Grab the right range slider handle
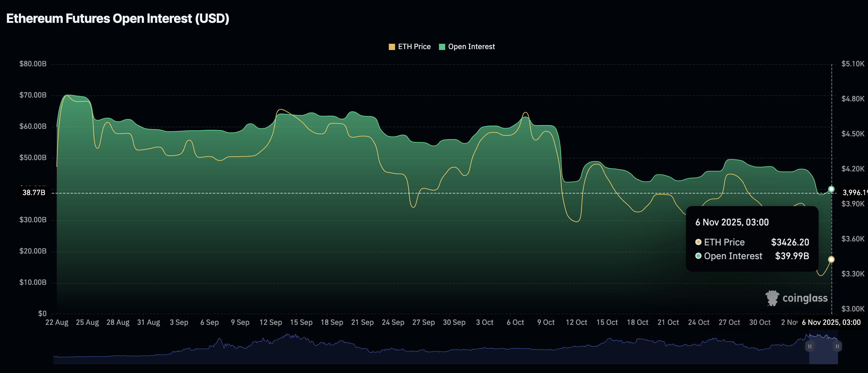 pos(837,346)
